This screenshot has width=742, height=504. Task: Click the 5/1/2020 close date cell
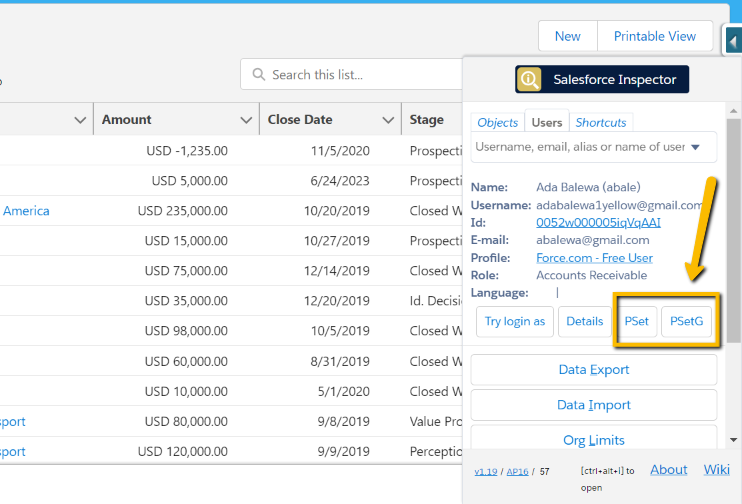click(344, 392)
